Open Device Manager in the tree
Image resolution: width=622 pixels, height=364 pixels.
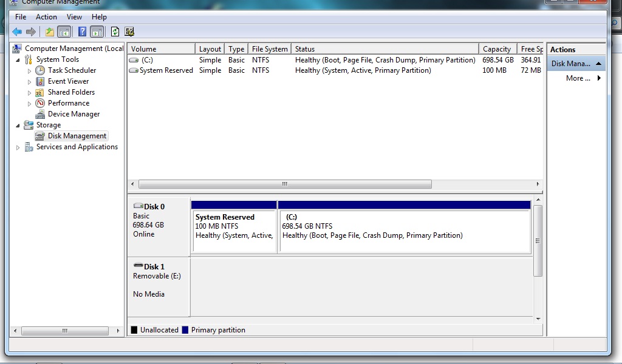coord(73,114)
